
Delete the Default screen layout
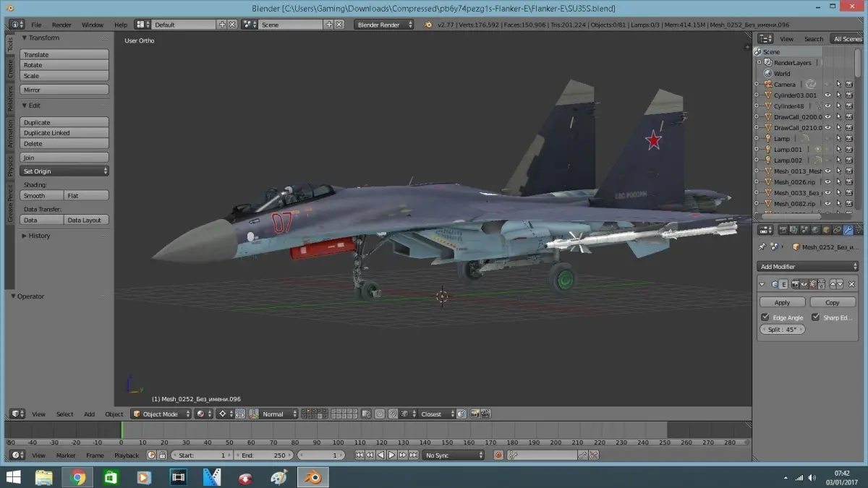pyautogui.click(x=231, y=25)
